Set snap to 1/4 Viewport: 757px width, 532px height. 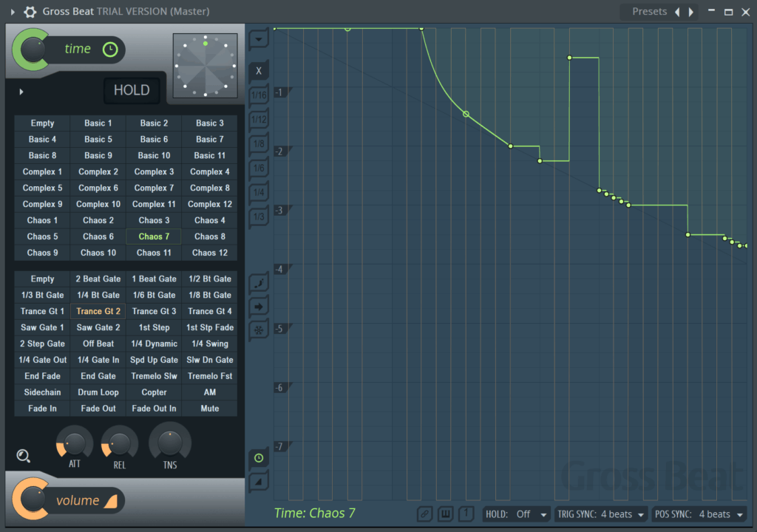[259, 192]
